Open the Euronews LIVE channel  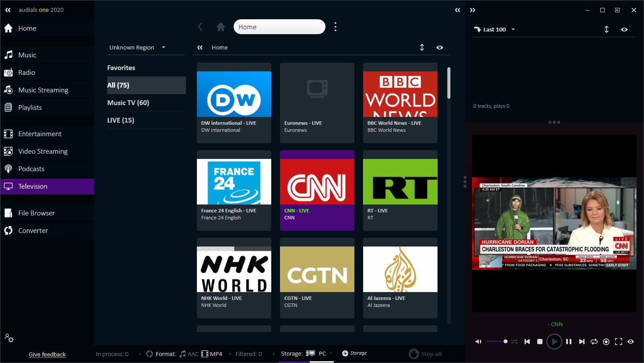[x=317, y=103]
